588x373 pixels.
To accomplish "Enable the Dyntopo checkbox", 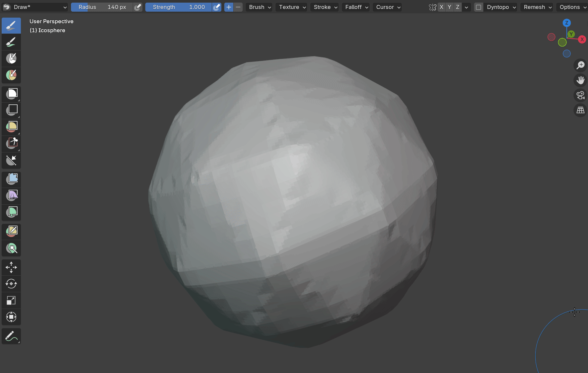I will pos(478,7).
